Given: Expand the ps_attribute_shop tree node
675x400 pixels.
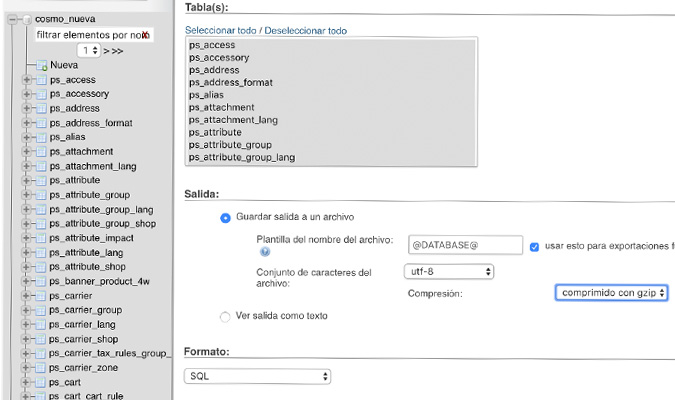Looking at the screenshot, I should [26, 267].
